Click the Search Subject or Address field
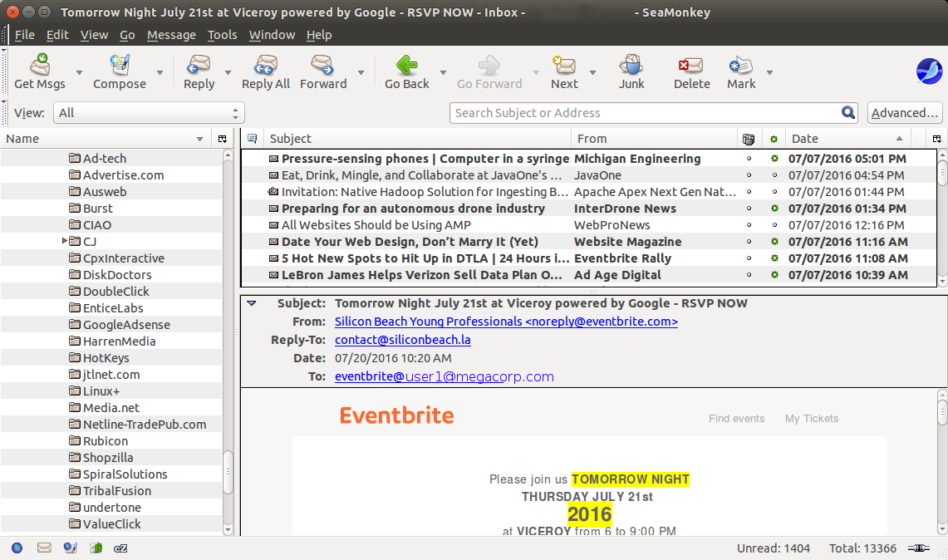 pyautogui.click(x=644, y=113)
